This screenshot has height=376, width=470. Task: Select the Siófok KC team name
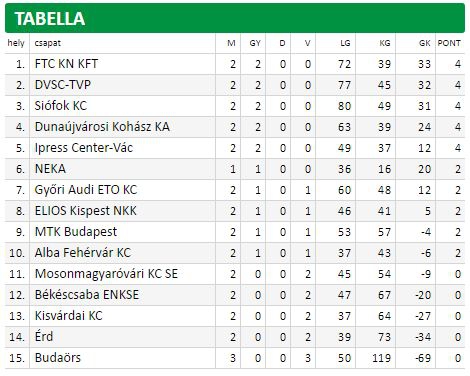coord(61,106)
